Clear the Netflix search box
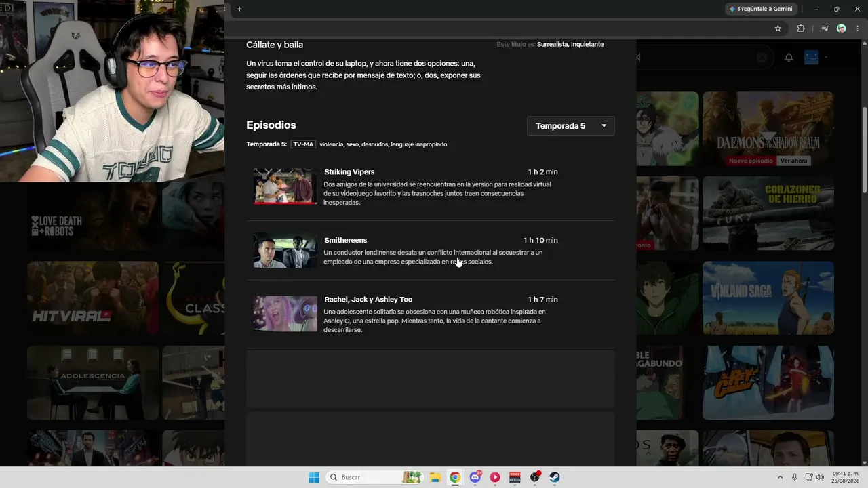The width and height of the screenshot is (868, 488). coord(762,58)
